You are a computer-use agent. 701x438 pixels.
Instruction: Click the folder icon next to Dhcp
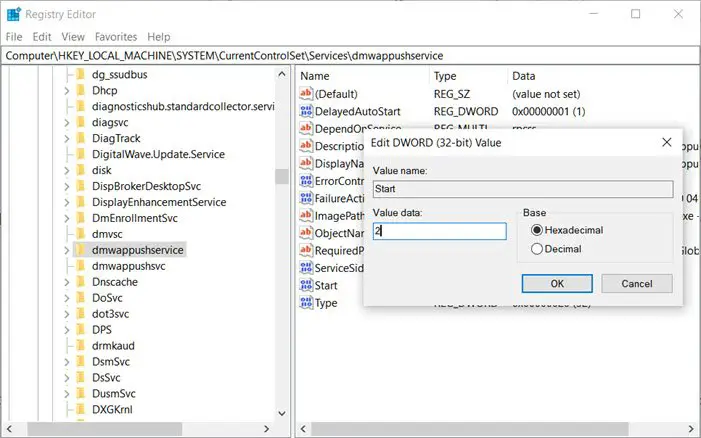pyautogui.click(x=80, y=90)
